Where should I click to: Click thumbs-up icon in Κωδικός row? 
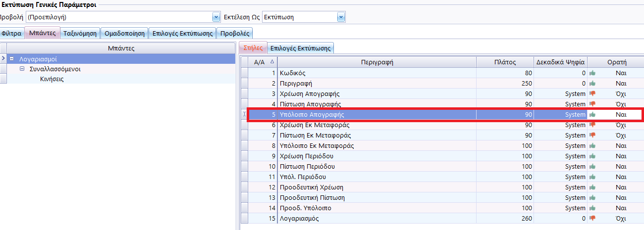click(x=592, y=73)
